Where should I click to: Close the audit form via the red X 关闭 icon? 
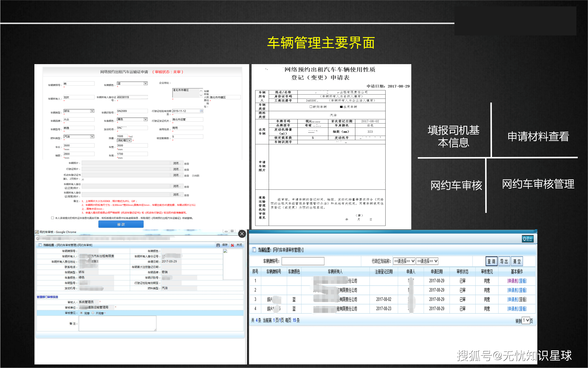232,245
